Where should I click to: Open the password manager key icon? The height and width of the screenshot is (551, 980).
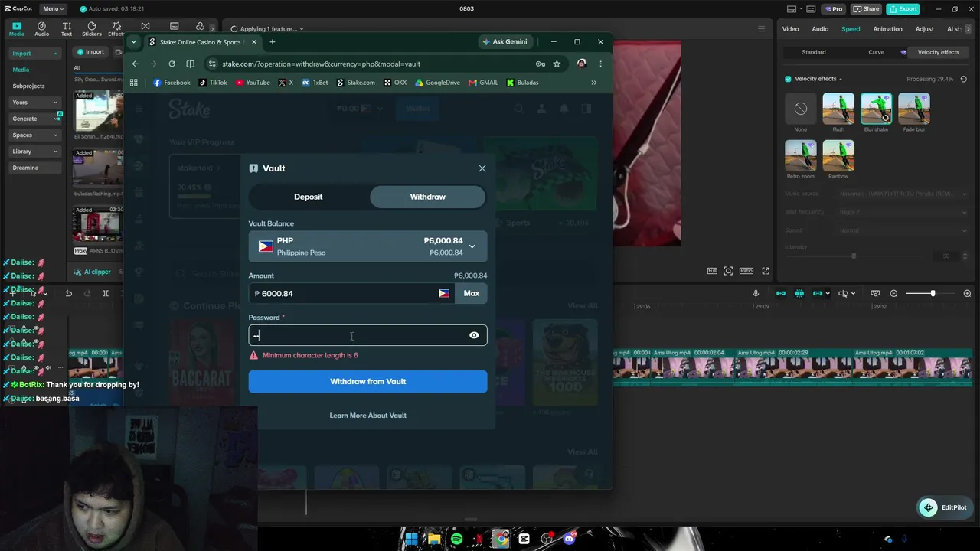coord(541,64)
